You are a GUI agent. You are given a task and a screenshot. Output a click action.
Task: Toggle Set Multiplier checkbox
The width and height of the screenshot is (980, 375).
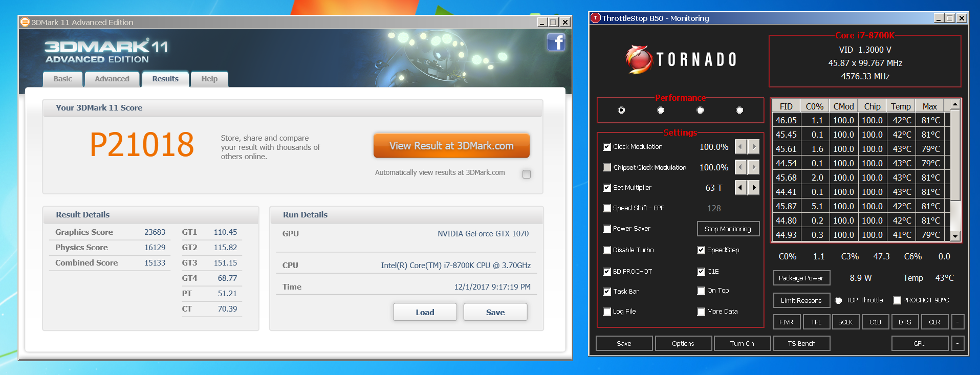click(x=607, y=188)
